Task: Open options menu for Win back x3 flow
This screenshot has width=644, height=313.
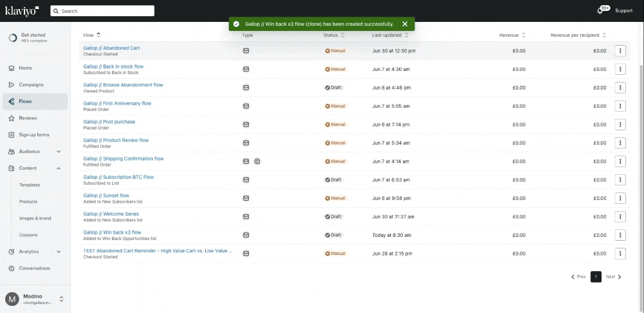Action: 620,235
